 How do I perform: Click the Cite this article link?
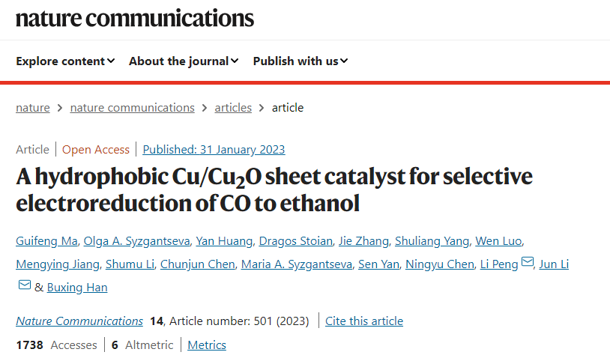click(364, 321)
